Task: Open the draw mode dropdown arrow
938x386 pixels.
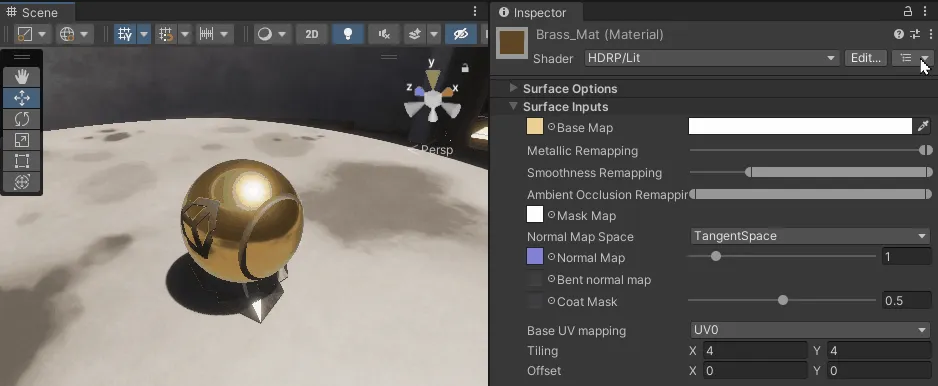Action: 282,34
